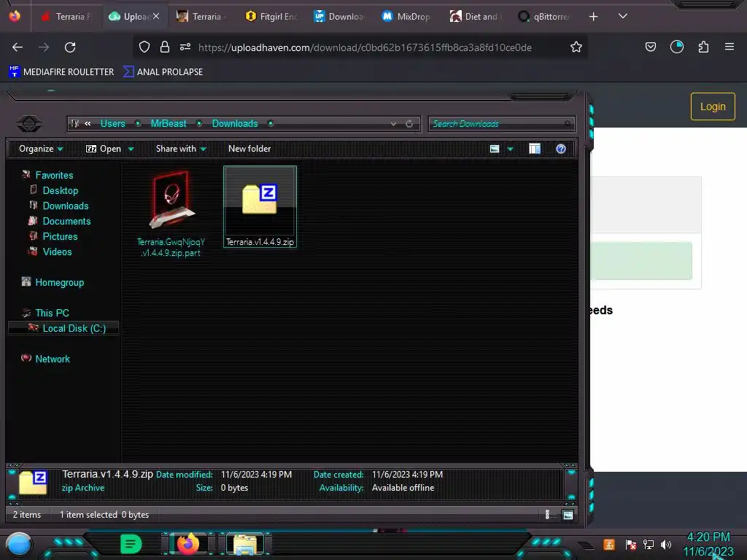Open the view options dropdown arrow
Image resolution: width=747 pixels, height=560 pixels.
[510, 149]
